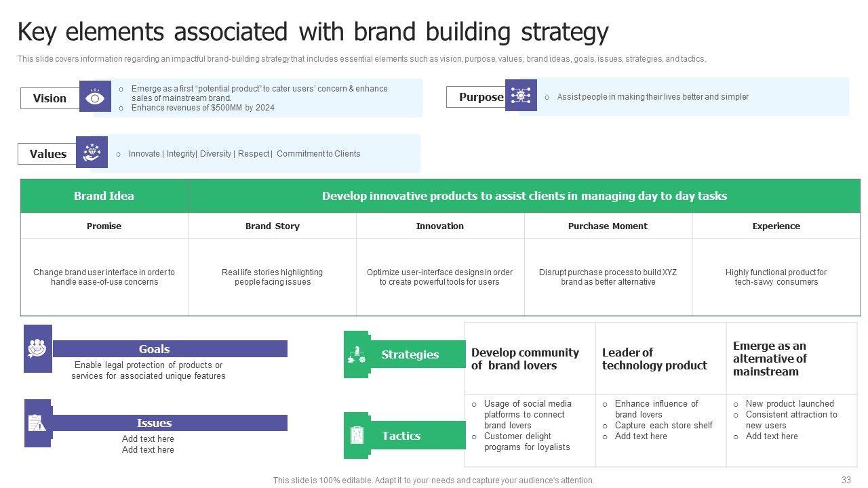The height and width of the screenshot is (488, 868).
Task: Click the Issues 'Add text here' placeholder
Action: 148,444
